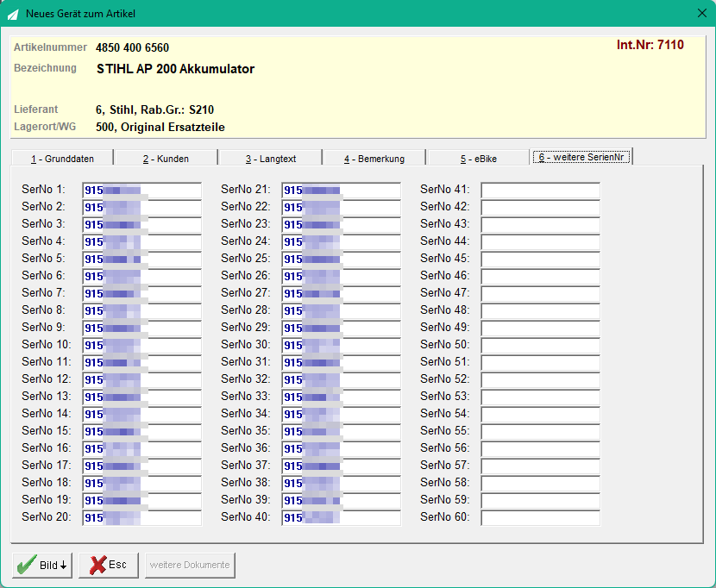Image resolution: width=716 pixels, height=588 pixels.
Task: Click the STIHL AP 200 Akkumulator name
Action: coord(175,69)
